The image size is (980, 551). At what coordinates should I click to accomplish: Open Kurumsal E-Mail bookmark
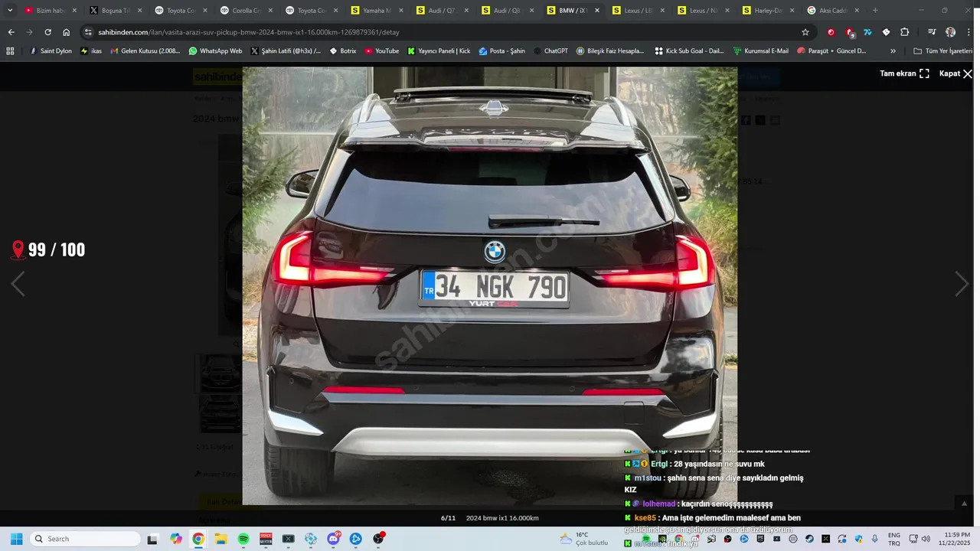[761, 51]
